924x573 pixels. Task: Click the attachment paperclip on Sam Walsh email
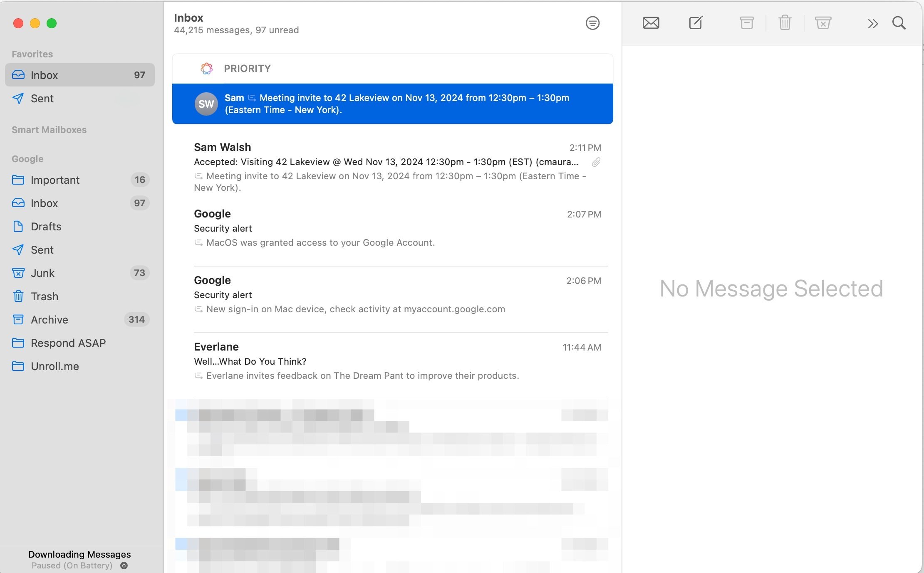point(596,162)
